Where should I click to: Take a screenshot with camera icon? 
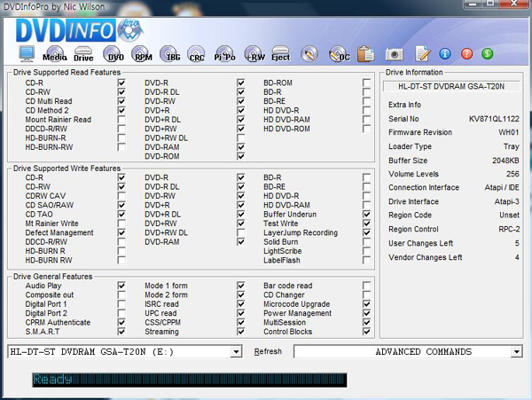[x=394, y=54]
